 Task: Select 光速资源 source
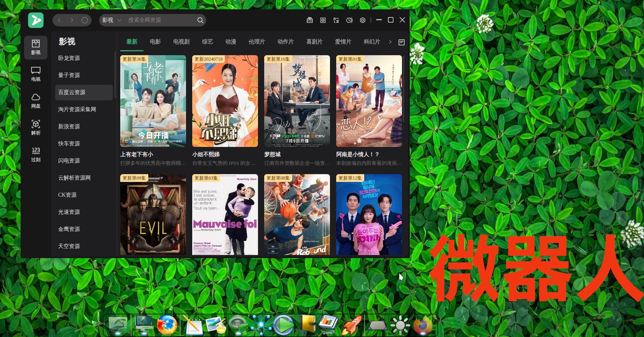coord(84,212)
